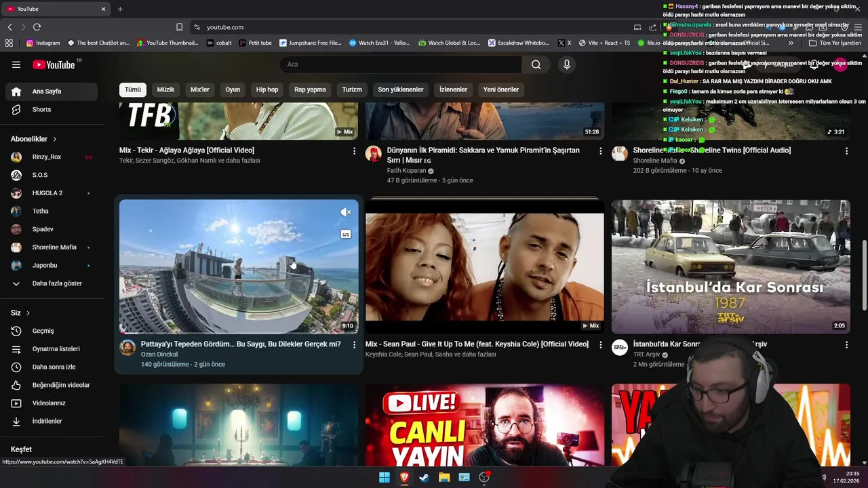Open Daha sonra izle list
The image size is (868, 488).
click(52, 367)
